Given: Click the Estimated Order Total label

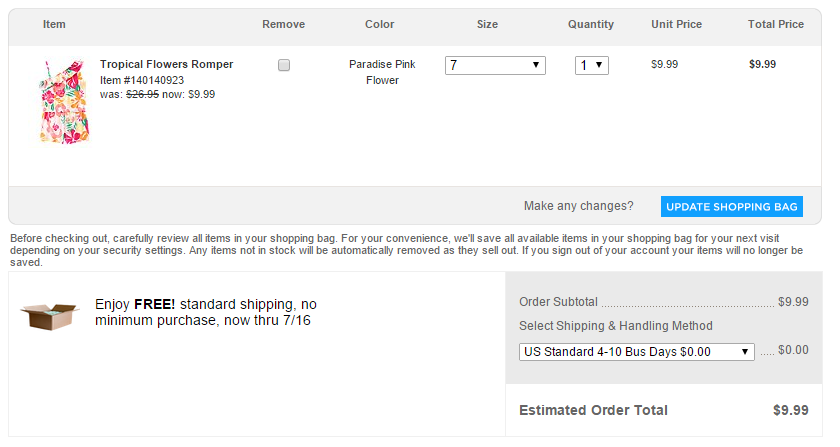Looking at the screenshot, I should (593, 410).
